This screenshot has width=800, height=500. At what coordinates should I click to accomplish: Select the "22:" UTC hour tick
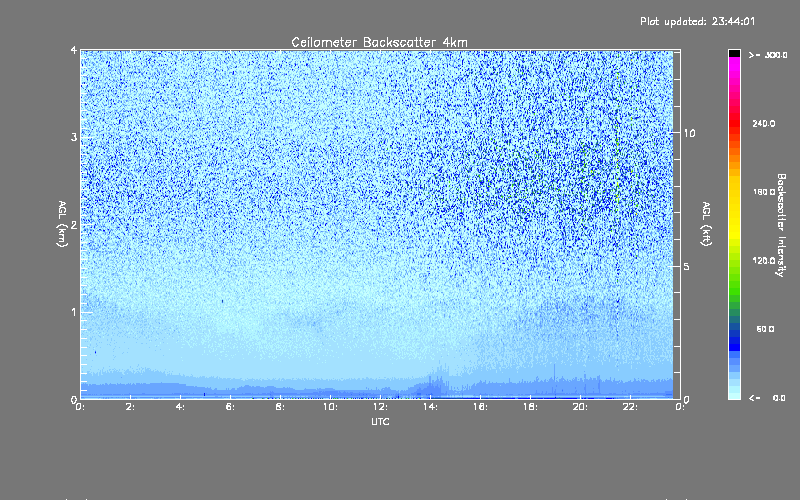pyautogui.click(x=631, y=407)
